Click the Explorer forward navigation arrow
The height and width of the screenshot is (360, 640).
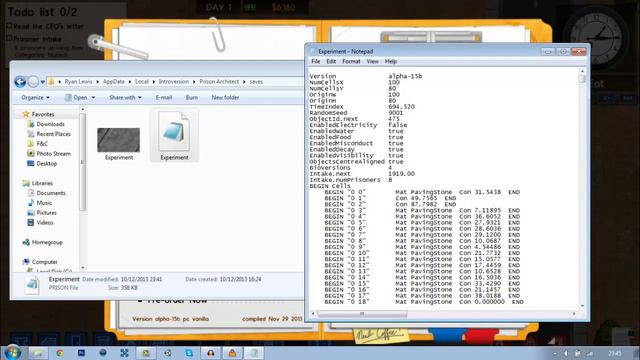(33, 82)
